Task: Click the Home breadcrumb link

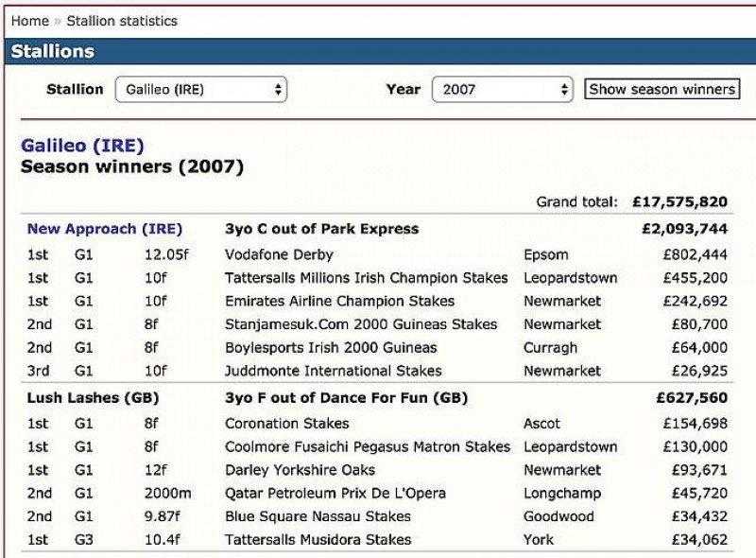Action: click(x=29, y=20)
